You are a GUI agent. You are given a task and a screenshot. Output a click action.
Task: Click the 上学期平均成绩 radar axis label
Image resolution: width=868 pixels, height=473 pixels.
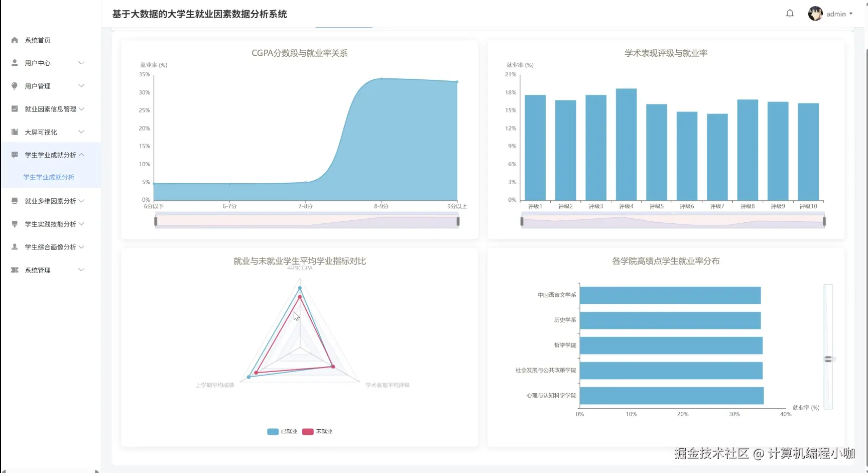click(x=215, y=385)
